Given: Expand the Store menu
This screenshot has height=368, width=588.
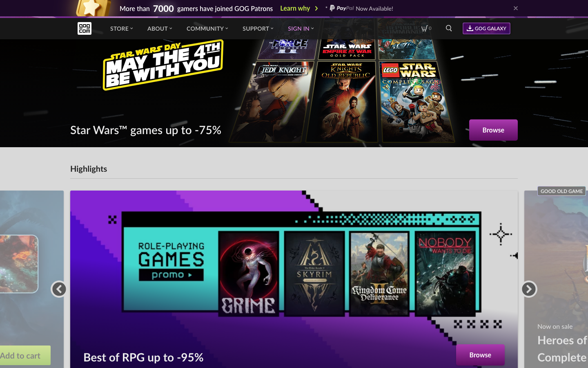Looking at the screenshot, I should (x=122, y=29).
